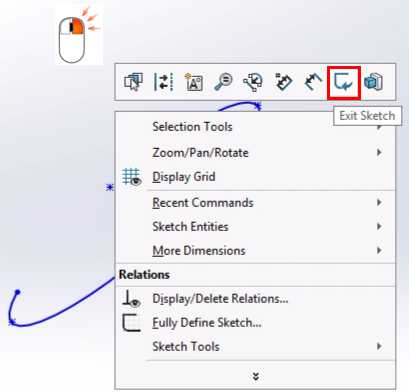Expand menu with double chevron at bottom
Image resolution: width=409 pixels, height=392 pixels.
(256, 376)
